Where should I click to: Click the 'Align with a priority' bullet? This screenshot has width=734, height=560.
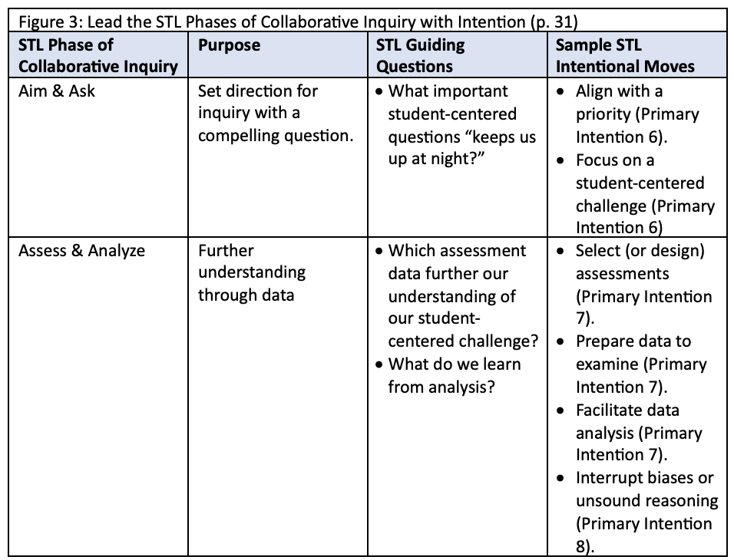(628, 114)
